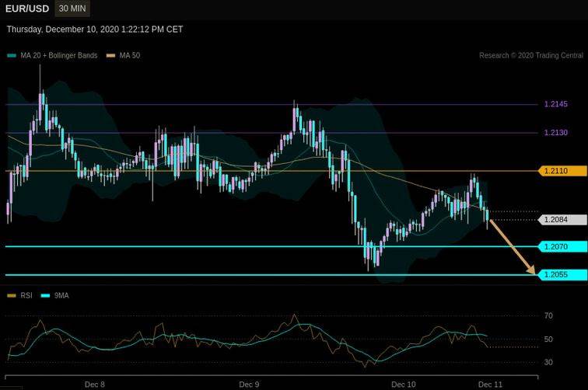Screen dimensions: 588x390
Task: Click the RSI 30 level label
Action: [548, 362]
